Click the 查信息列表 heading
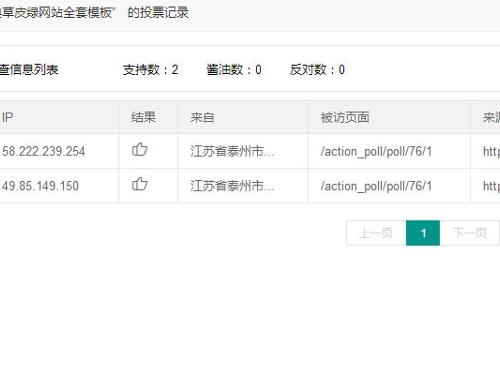The height and width of the screenshot is (375, 500). (29, 70)
